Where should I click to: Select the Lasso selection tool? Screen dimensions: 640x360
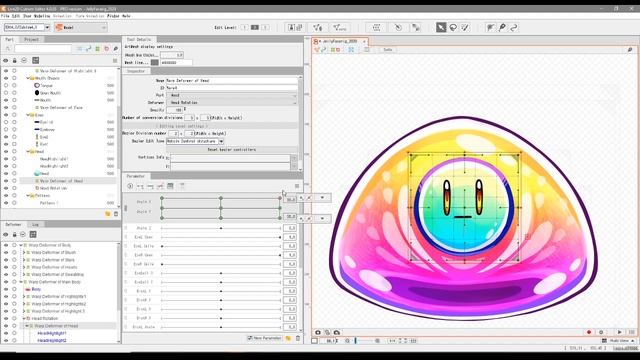coord(453,27)
